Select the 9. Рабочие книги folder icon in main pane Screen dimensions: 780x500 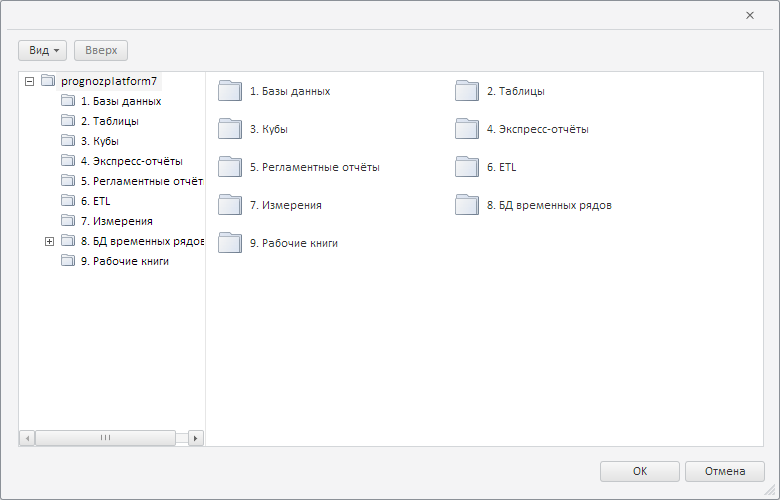tap(230, 243)
